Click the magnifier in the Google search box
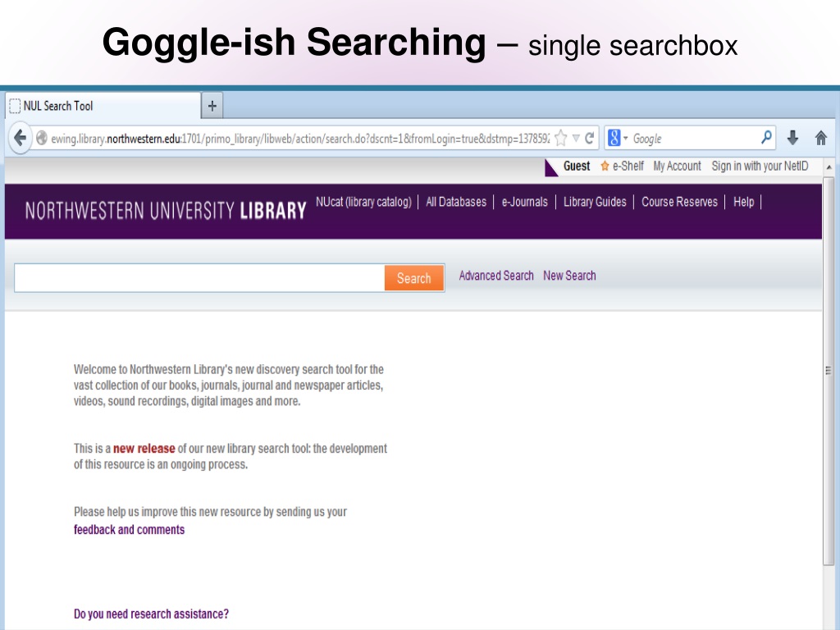 click(767, 138)
